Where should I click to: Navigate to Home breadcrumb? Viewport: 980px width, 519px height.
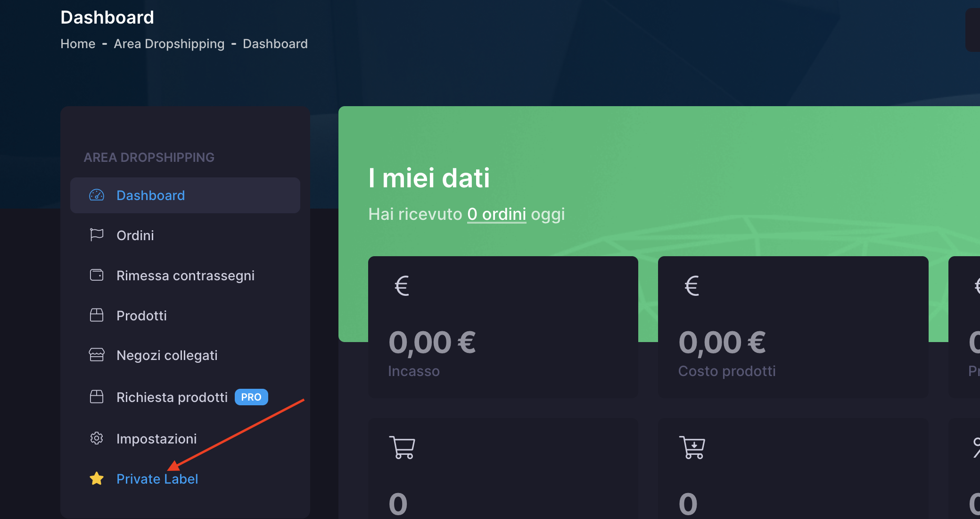(x=78, y=44)
